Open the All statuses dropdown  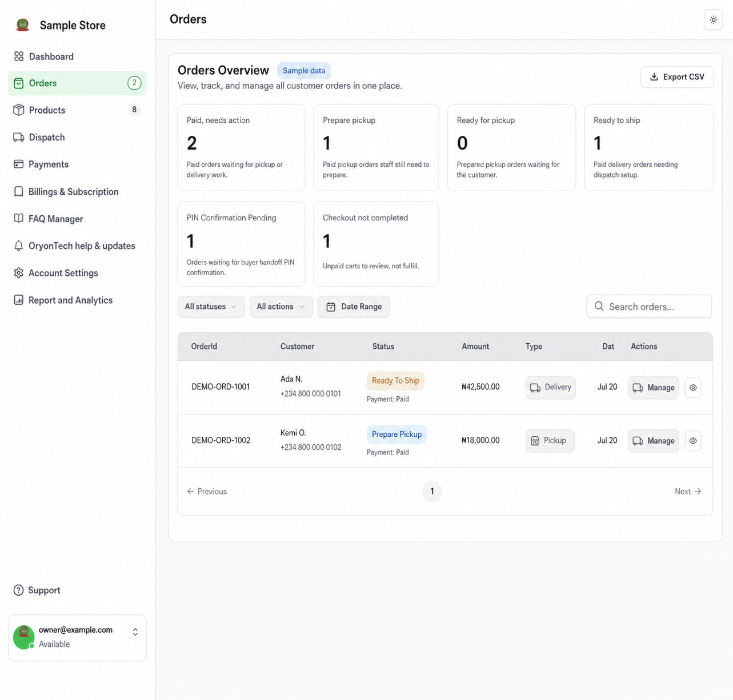click(x=211, y=307)
